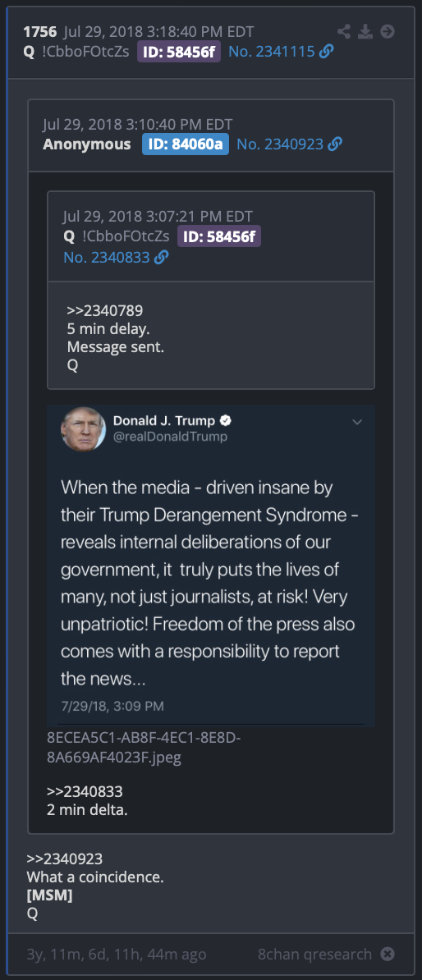Click the download icon for post 1756

click(365, 31)
